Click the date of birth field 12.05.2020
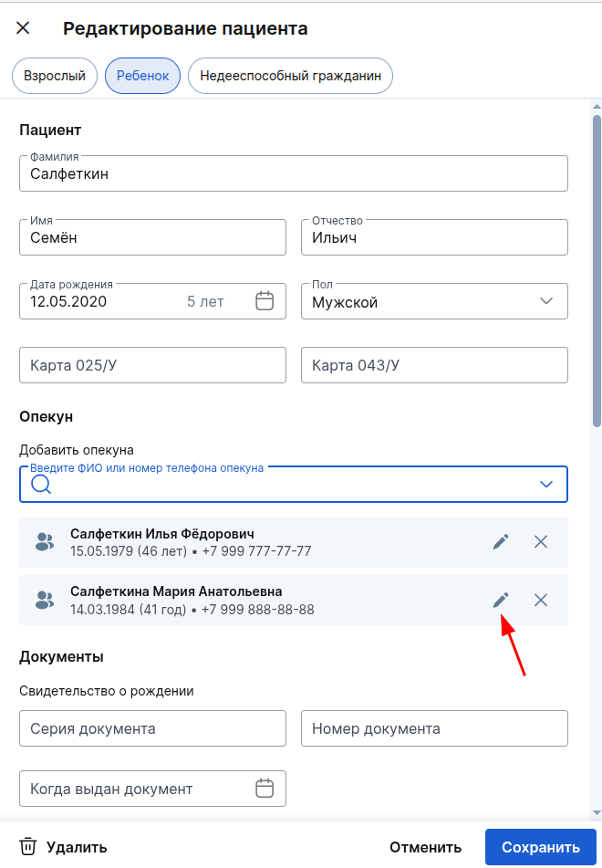This screenshot has height=868, width=602. click(x=152, y=301)
